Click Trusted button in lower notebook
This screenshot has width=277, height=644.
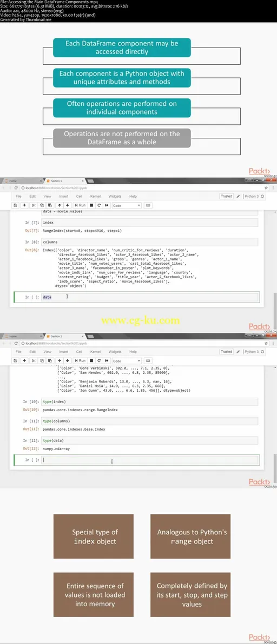click(x=227, y=352)
